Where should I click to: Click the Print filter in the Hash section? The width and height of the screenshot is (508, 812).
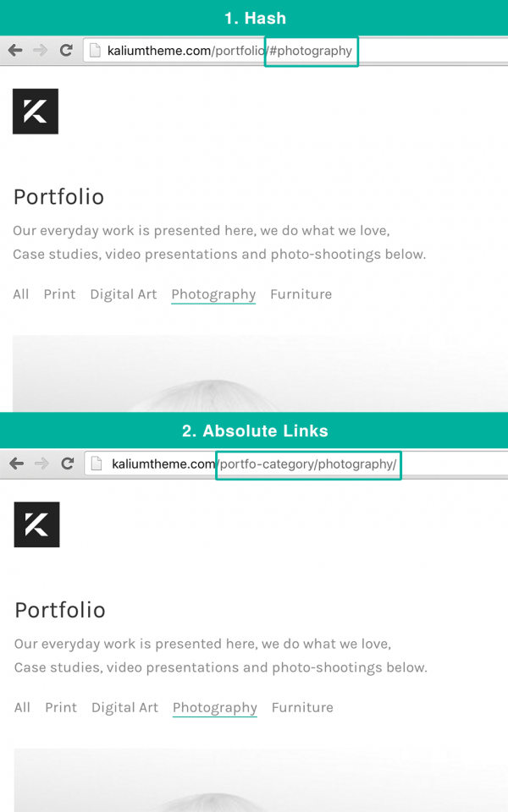(59, 294)
